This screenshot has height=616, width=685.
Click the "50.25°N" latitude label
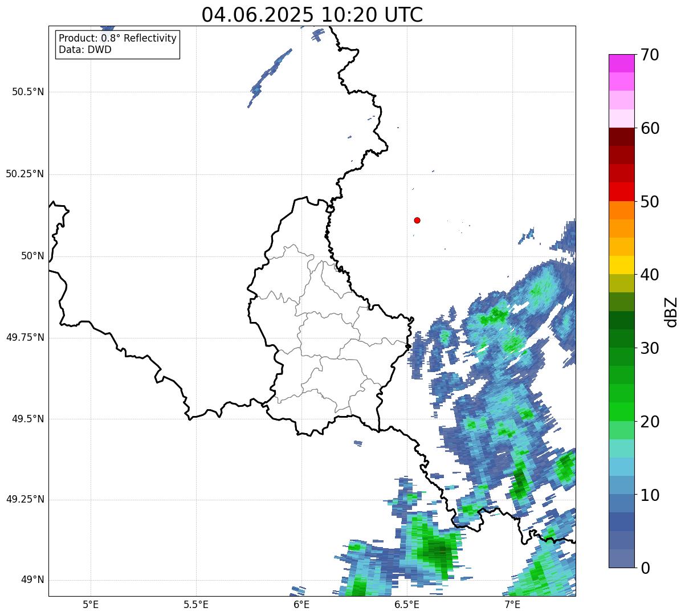(25, 174)
